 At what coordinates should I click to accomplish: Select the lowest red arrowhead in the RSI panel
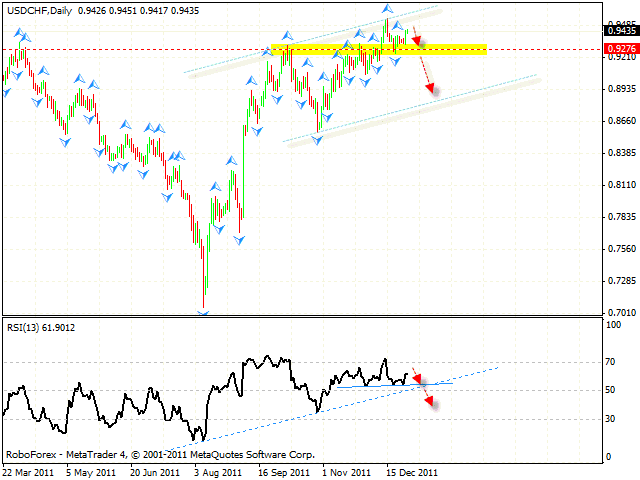tap(430, 402)
